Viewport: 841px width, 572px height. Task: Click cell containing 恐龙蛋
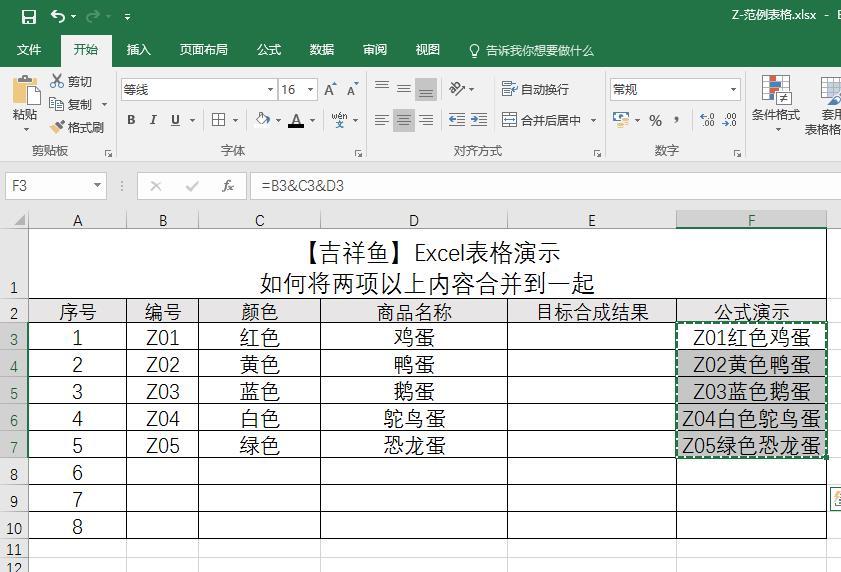414,445
